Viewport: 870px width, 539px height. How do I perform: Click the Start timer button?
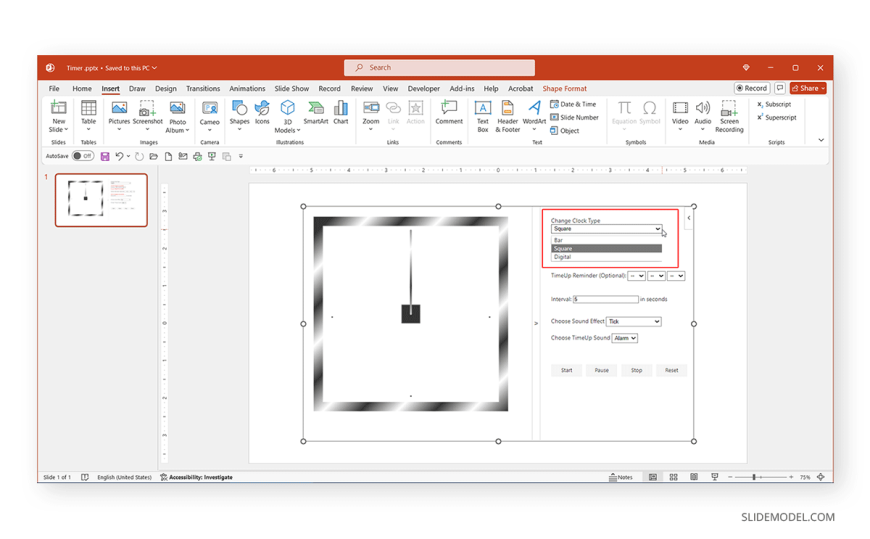566,370
